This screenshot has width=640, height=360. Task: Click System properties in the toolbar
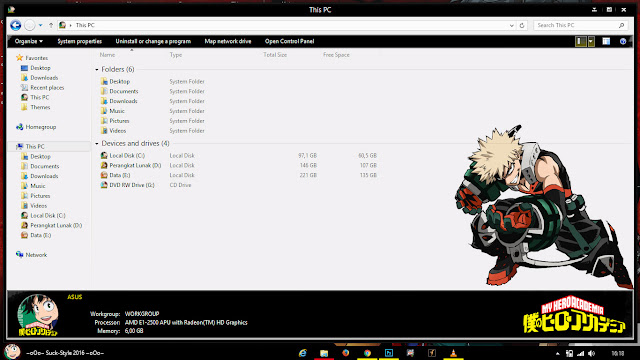[x=80, y=41]
